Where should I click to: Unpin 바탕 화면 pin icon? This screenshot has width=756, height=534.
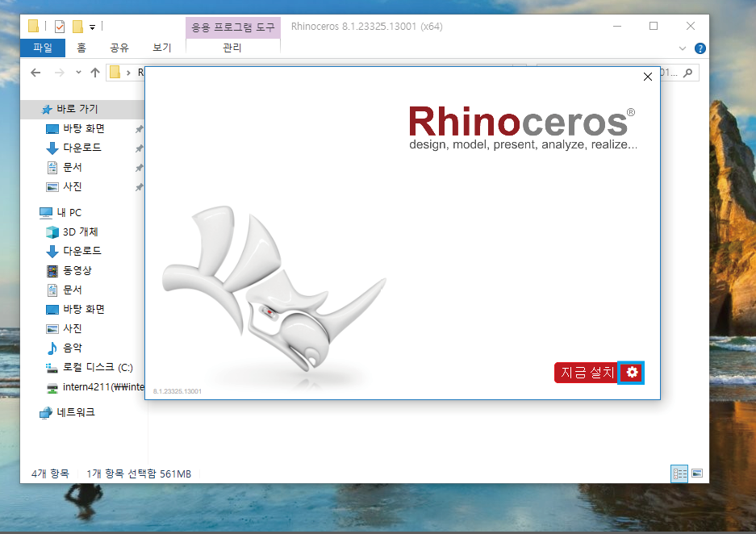[x=139, y=129]
